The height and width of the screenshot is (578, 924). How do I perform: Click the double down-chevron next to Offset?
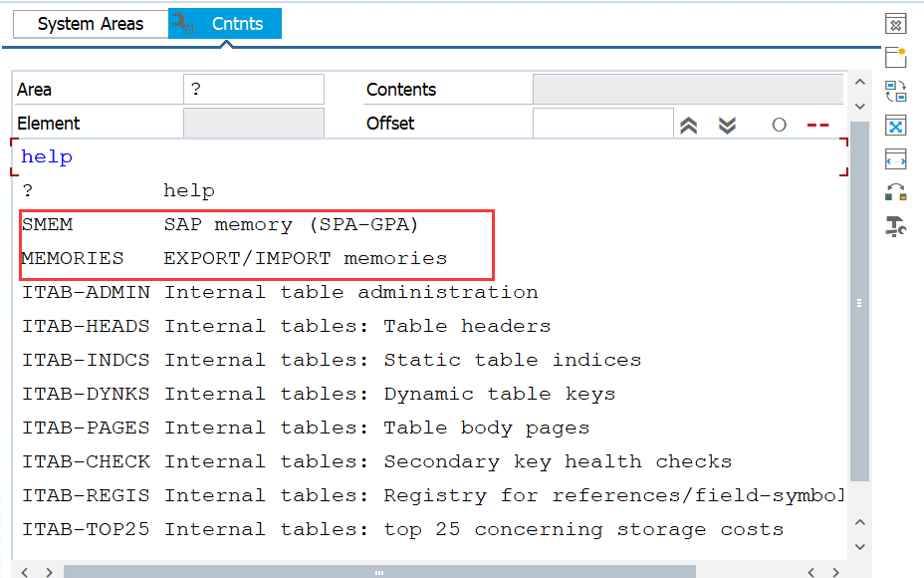pyautogui.click(x=727, y=124)
